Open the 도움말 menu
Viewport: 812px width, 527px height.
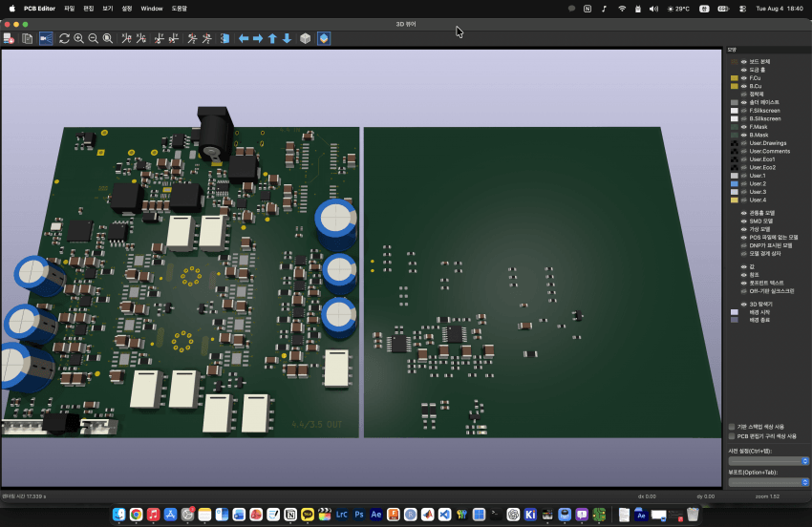pyautogui.click(x=180, y=9)
